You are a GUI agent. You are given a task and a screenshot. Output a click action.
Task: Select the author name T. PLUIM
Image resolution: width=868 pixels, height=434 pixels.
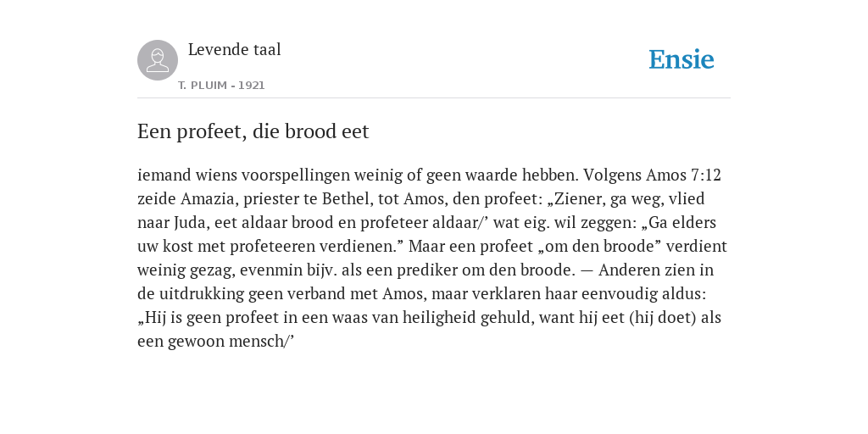[x=203, y=86]
